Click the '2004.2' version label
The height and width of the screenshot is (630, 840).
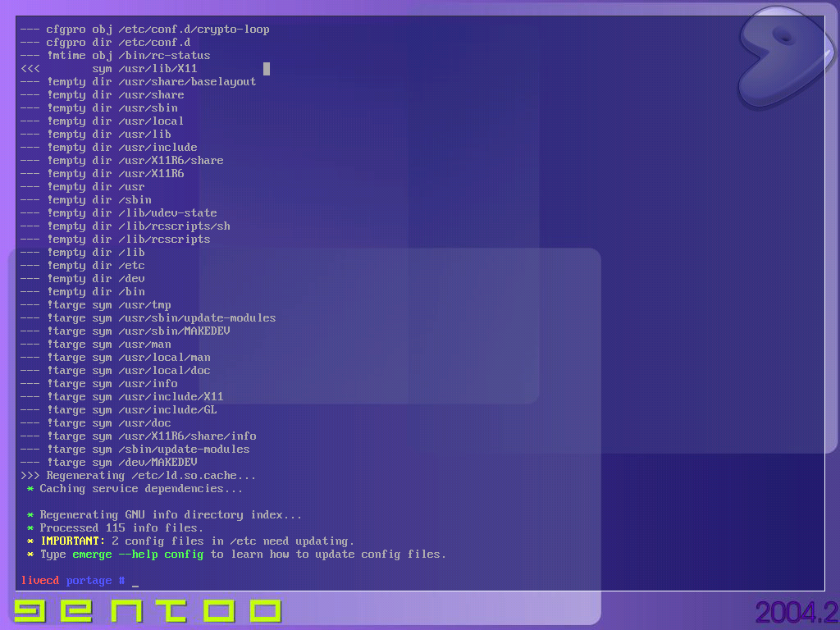797,612
